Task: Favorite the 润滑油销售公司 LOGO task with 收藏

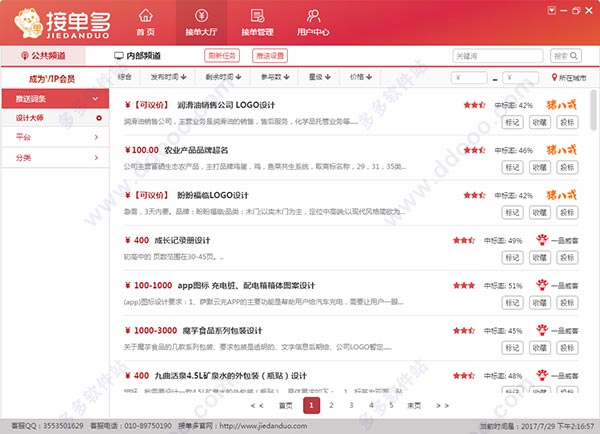Action: 540,122
